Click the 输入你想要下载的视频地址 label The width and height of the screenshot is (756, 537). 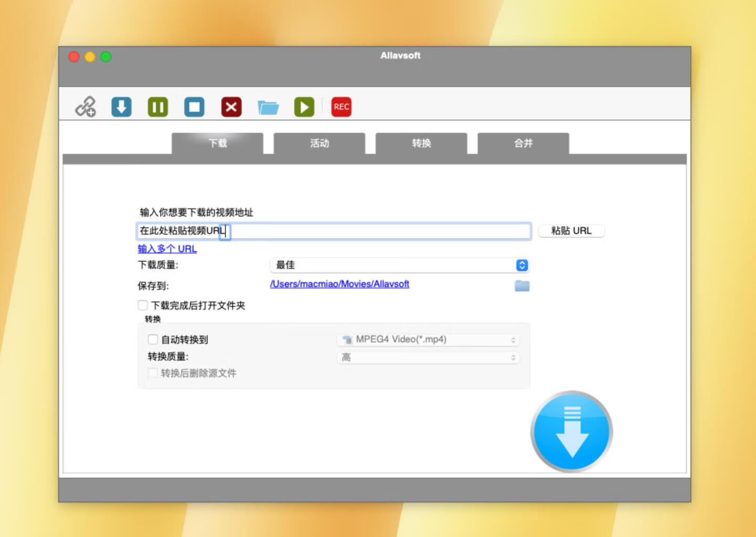click(196, 212)
